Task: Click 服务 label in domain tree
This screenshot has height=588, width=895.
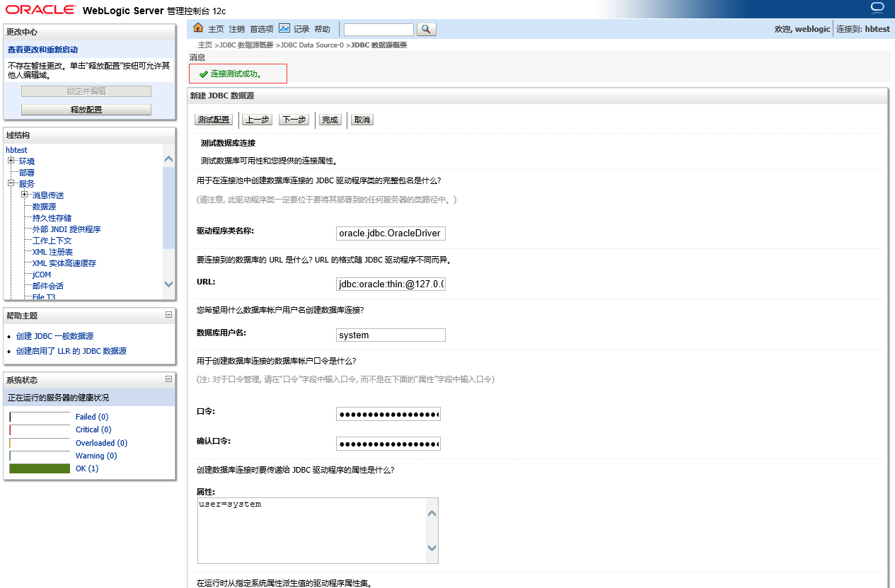Action: [x=27, y=184]
